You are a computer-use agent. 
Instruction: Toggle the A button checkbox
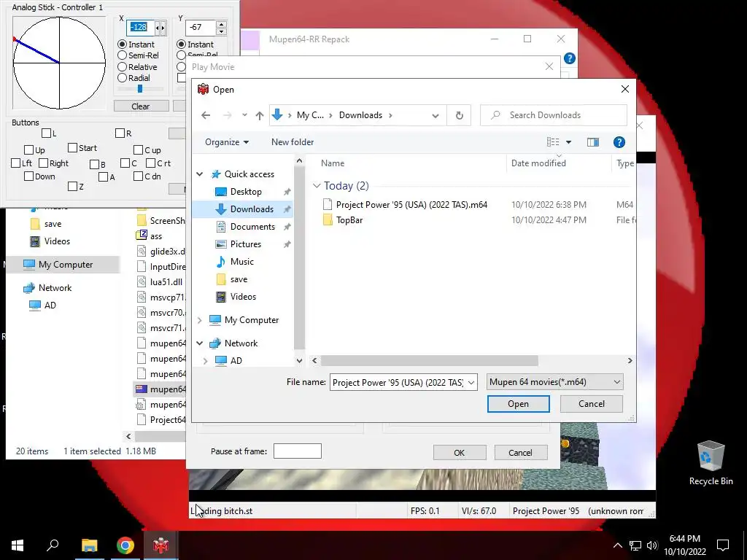pyautogui.click(x=103, y=176)
